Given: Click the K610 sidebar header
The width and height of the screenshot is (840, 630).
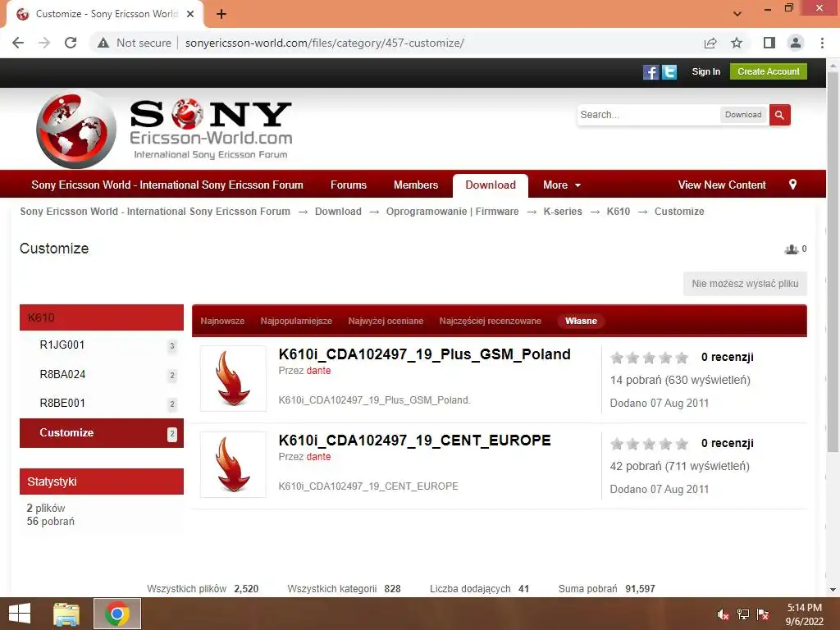Looking at the screenshot, I should click(102, 317).
